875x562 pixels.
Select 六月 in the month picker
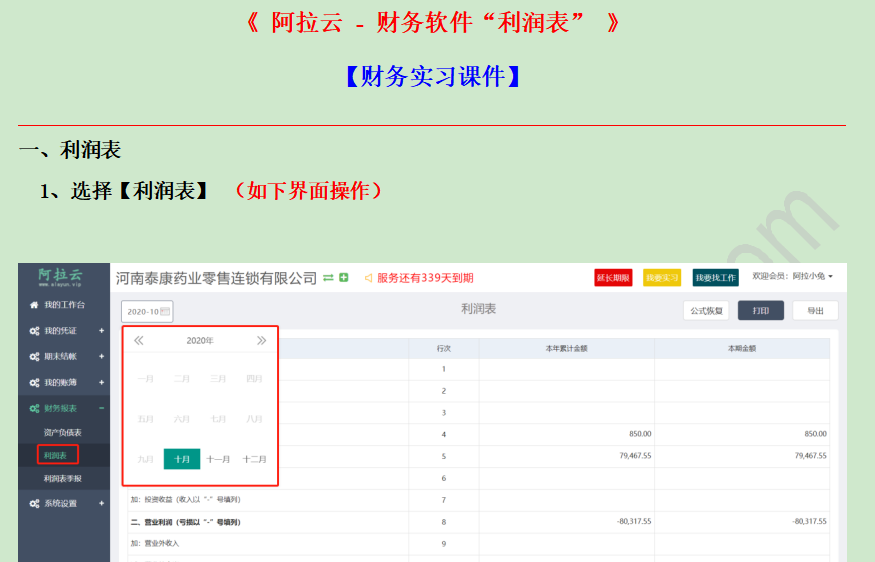(x=182, y=419)
